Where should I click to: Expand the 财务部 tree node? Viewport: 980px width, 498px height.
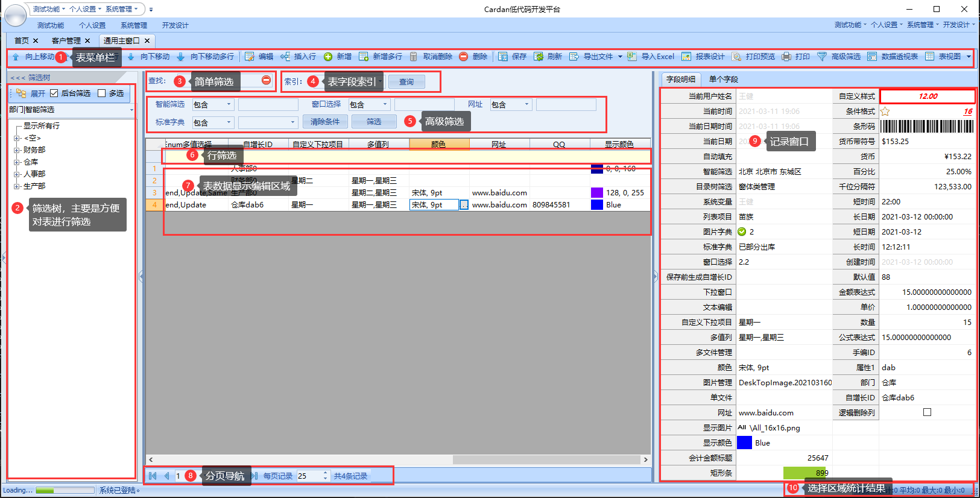[17, 150]
